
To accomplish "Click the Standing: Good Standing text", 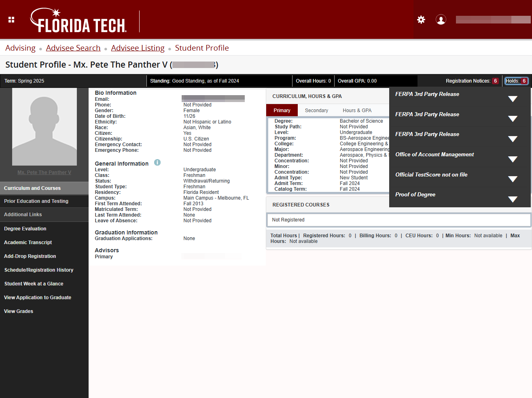I will [x=195, y=81].
